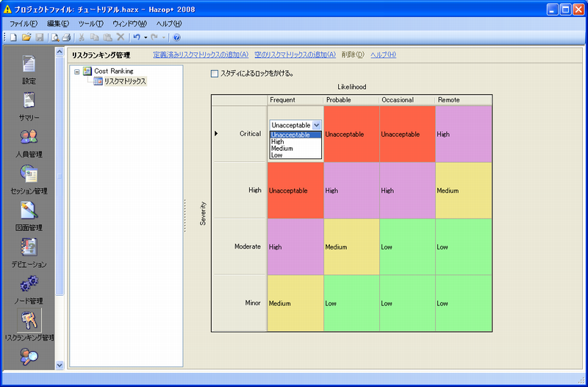The image size is (588, 387).
Task: Select the リスクランキング管理 sidebar item
Action: coord(29,325)
